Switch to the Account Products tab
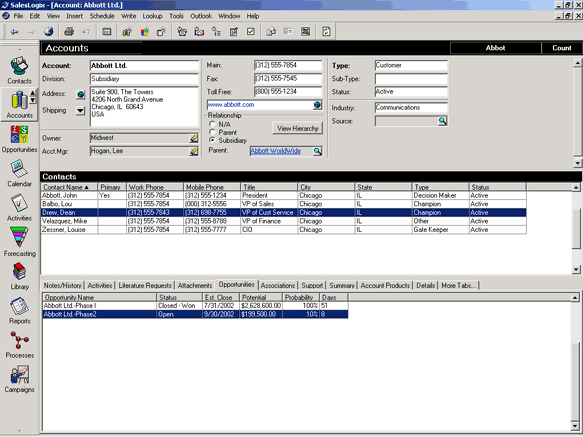 point(385,286)
